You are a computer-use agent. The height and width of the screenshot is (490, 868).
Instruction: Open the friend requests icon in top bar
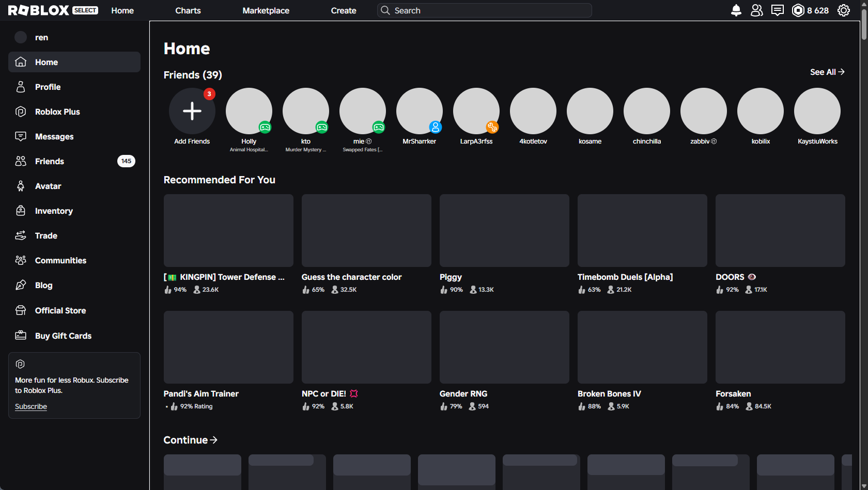pyautogui.click(x=757, y=10)
